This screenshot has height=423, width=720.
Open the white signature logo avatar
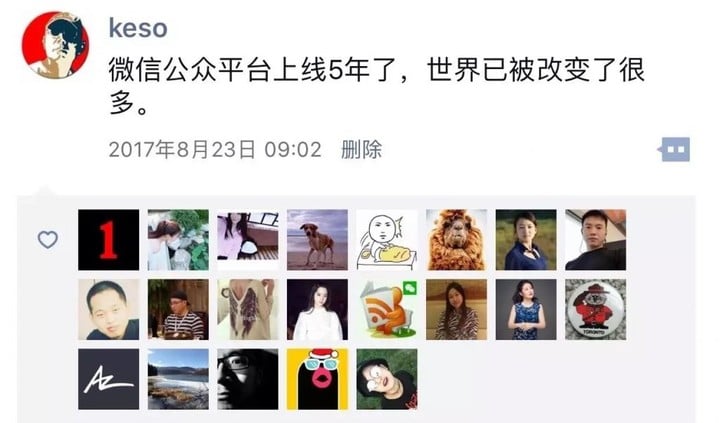(108, 379)
